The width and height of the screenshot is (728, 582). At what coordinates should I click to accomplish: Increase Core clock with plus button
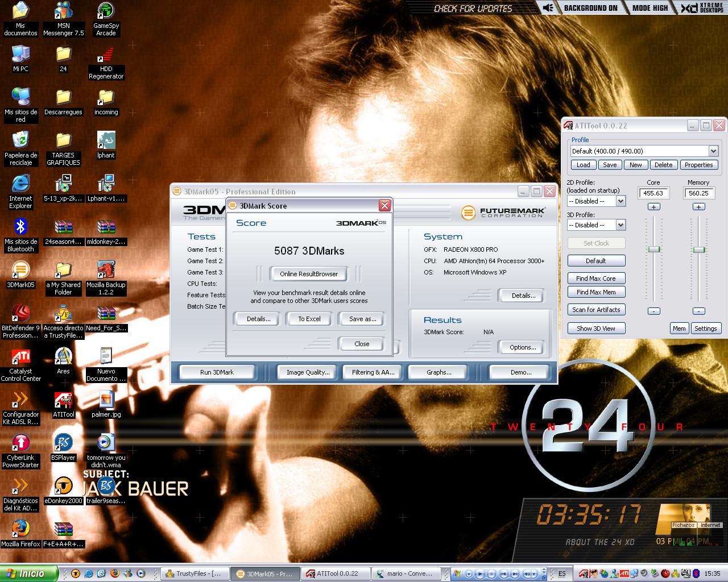pos(654,207)
